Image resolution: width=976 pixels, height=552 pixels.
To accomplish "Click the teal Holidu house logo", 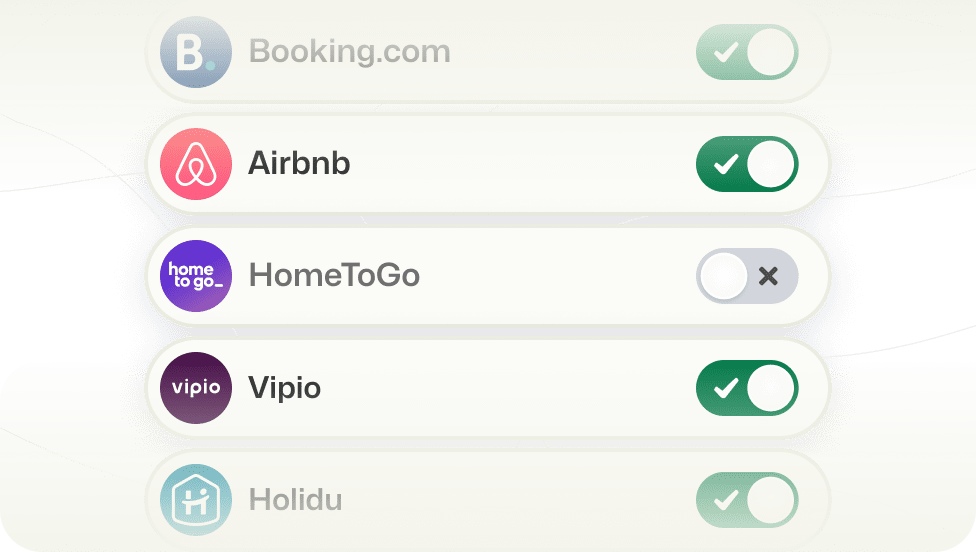I will pyautogui.click(x=196, y=500).
